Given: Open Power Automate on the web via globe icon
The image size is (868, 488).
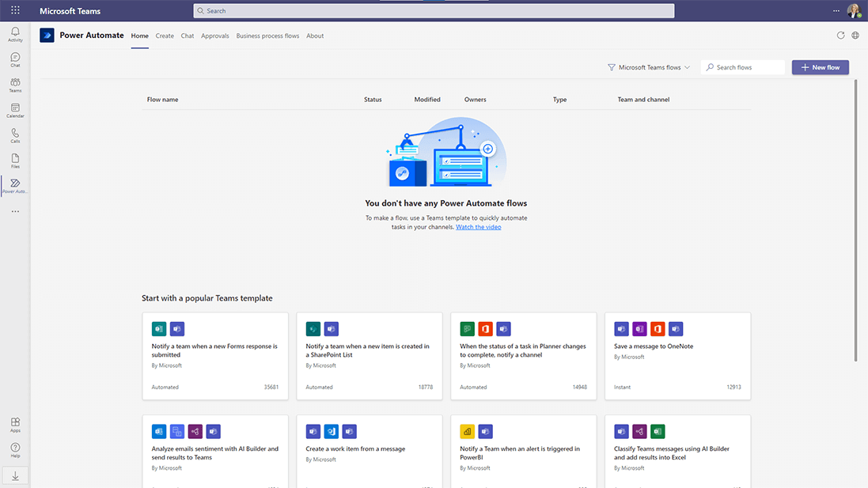Looking at the screenshot, I should [x=855, y=35].
